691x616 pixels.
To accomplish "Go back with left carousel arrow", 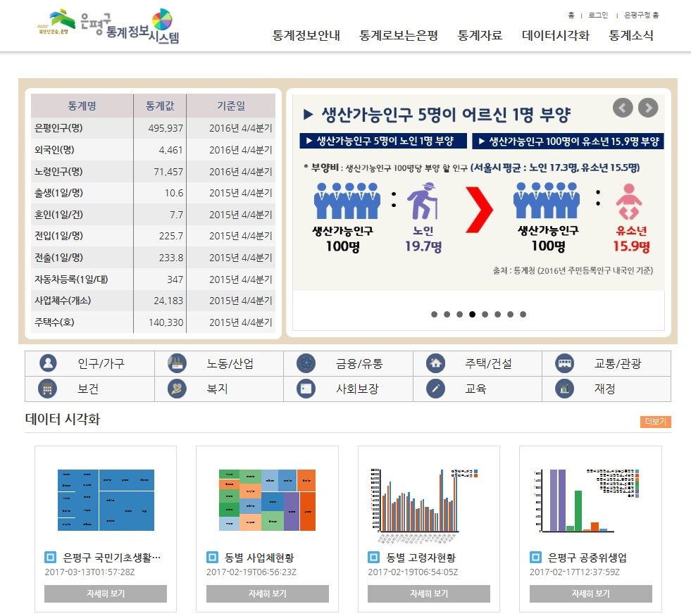I will click(x=623, y=107).
